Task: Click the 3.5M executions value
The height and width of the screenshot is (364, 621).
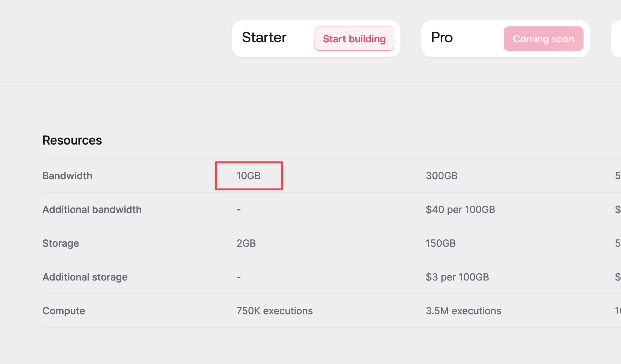Action: pos(463,311)
